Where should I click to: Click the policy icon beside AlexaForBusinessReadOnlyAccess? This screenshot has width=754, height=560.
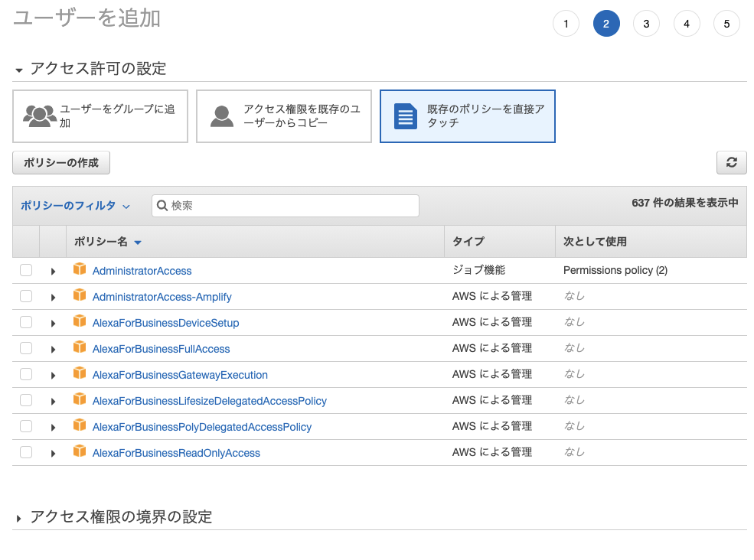click(x=80, y=451)
